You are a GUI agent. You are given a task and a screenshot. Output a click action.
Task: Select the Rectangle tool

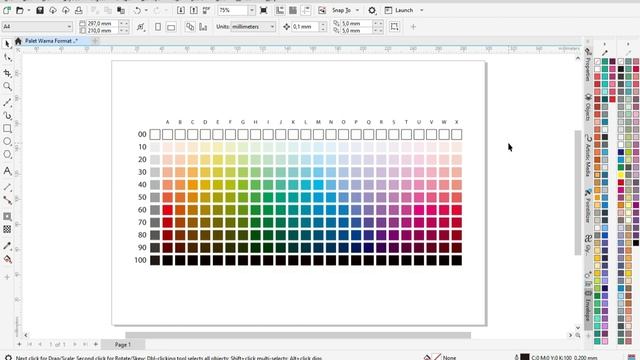point(7,129)
